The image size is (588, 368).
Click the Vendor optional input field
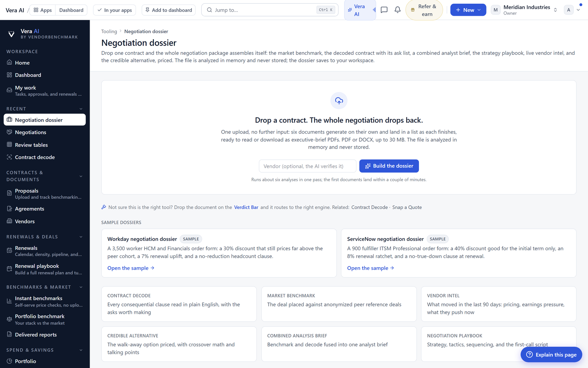pos(308,166)
